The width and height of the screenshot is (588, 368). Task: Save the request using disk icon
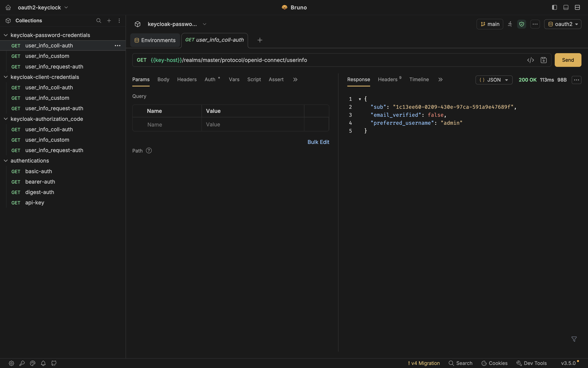[x=543, y=60]
